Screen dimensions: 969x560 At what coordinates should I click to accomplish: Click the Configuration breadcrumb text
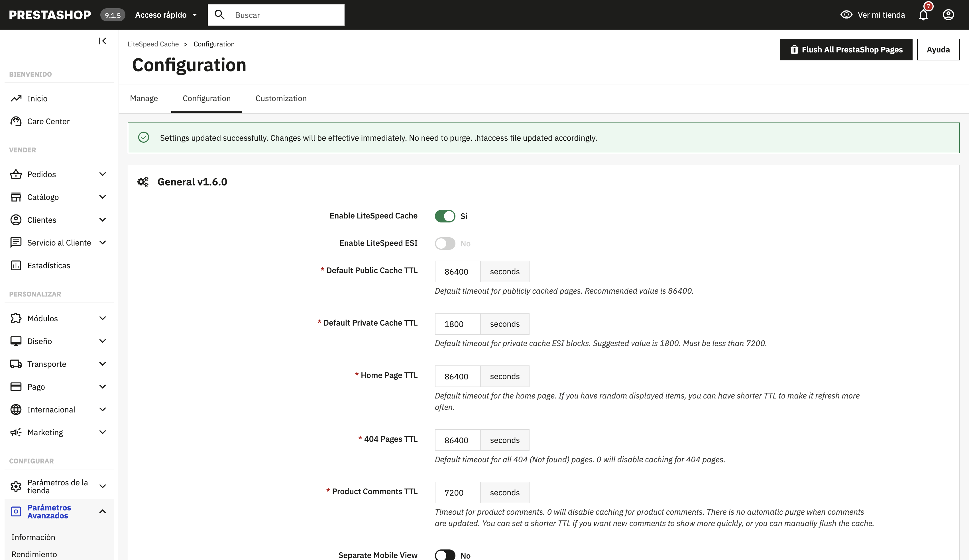214,44
